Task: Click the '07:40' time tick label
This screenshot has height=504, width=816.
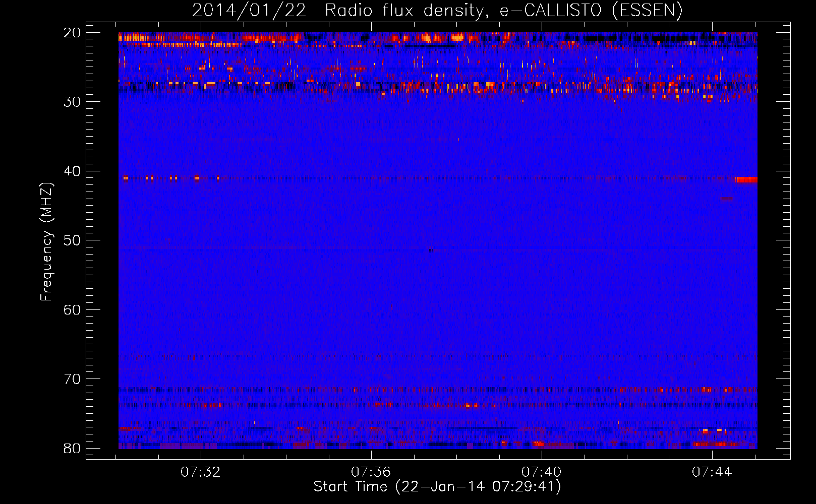Action: click(x=542, y=472)
